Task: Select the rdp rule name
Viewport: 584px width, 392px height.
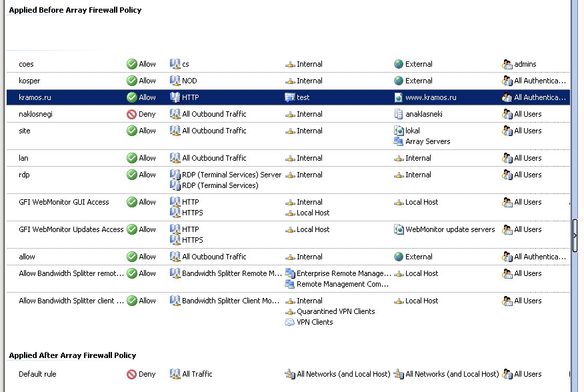Action: pyautogui.click(x=24, y=175)
